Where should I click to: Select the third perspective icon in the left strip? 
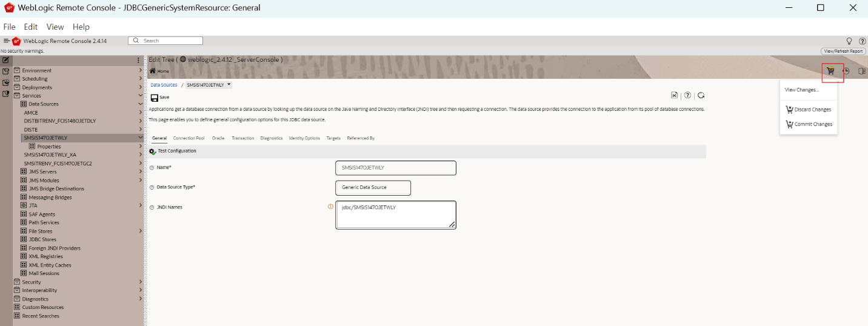(x=5, y=82)
